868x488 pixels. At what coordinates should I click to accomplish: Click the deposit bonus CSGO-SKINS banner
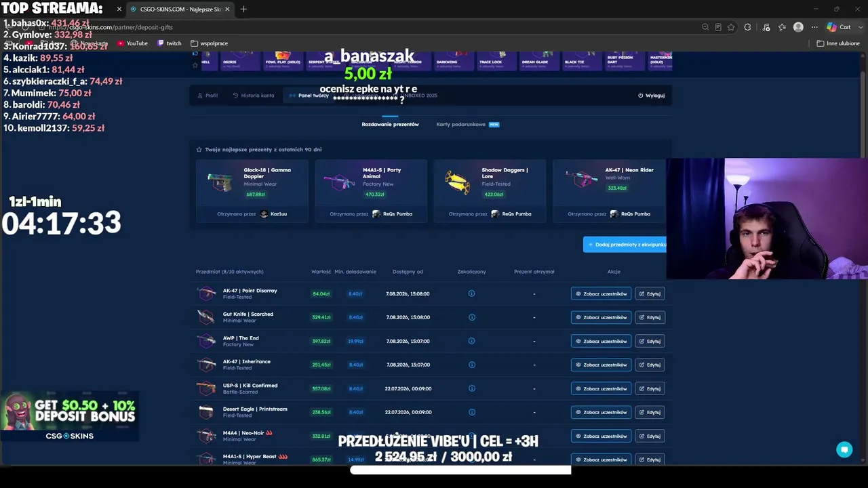point(70,416)
